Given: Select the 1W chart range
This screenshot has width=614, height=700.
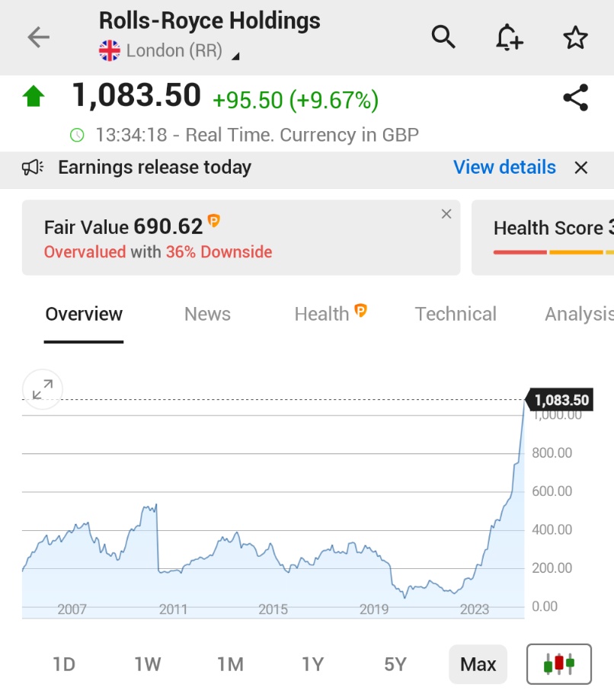Looking at the screenshot, I should [x=147, y=664].
